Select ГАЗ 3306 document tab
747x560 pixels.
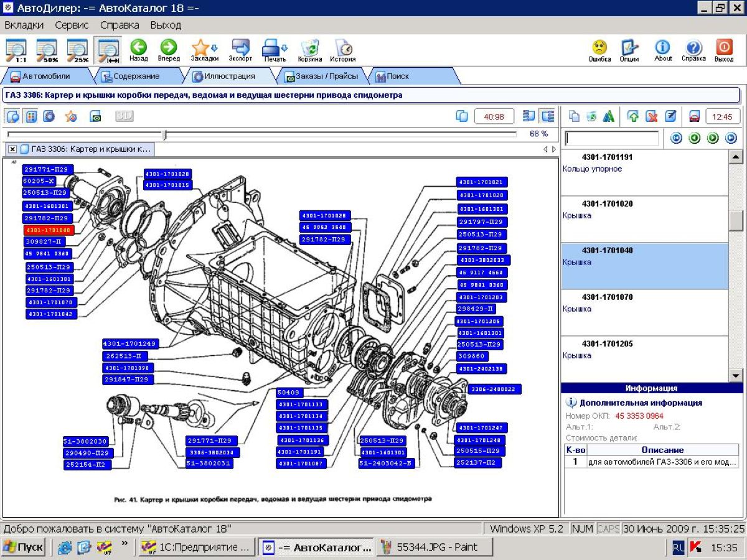86,149
